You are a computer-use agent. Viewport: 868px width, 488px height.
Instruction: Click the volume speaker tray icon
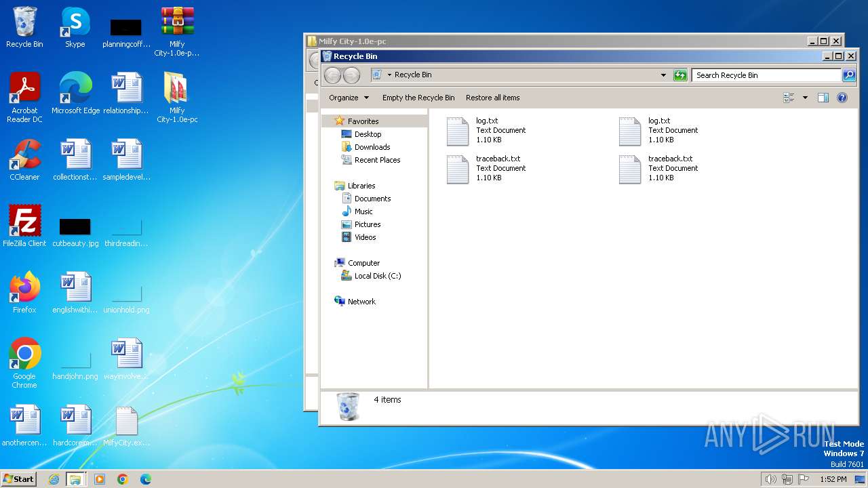770,479
